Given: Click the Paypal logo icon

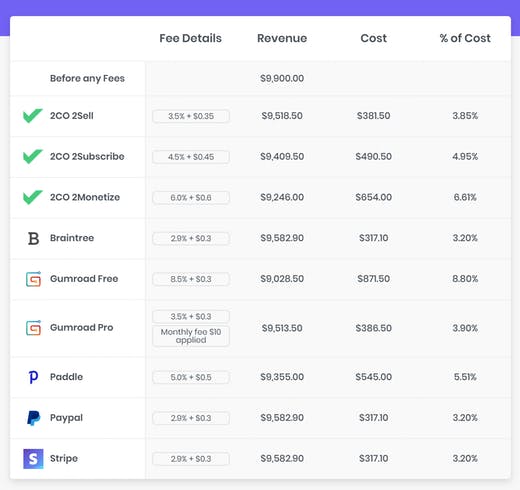Looking at the screenshot, I should [x=33, y=418].
